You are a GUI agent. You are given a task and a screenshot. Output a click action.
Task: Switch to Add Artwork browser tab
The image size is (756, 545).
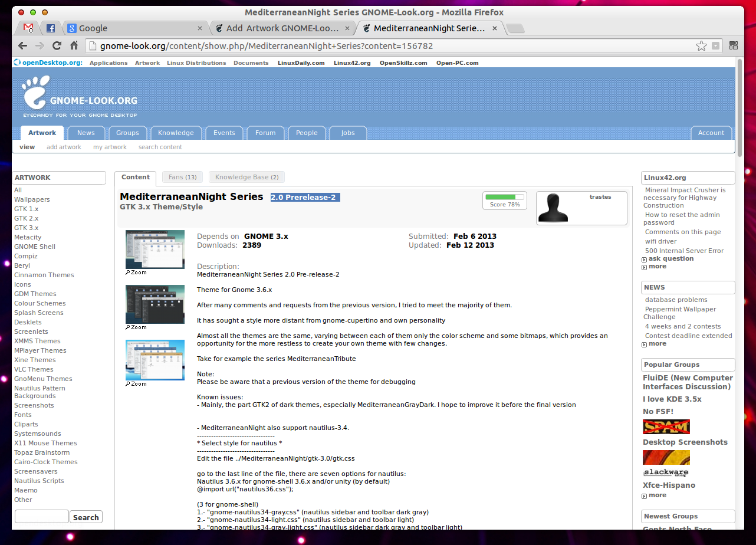[x=283, y=28]
